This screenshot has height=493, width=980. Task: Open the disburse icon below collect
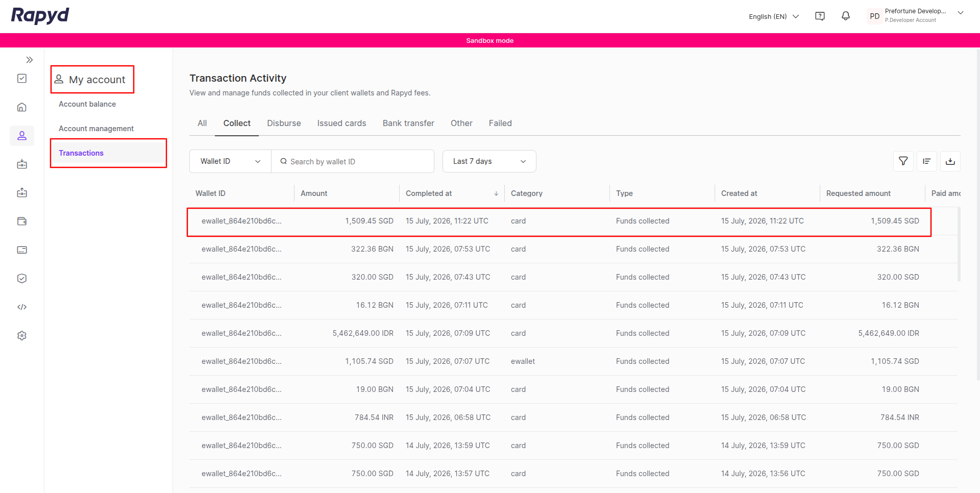coord(22,193)
